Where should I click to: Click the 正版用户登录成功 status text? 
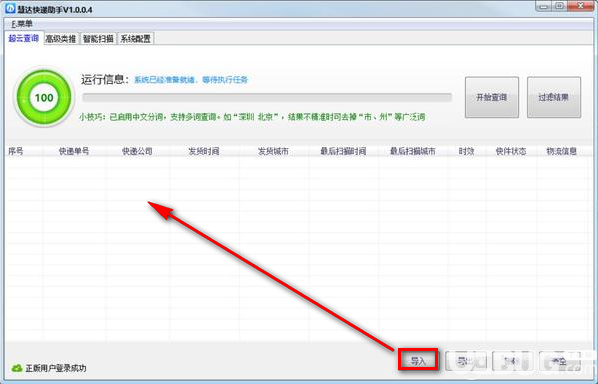56,368
